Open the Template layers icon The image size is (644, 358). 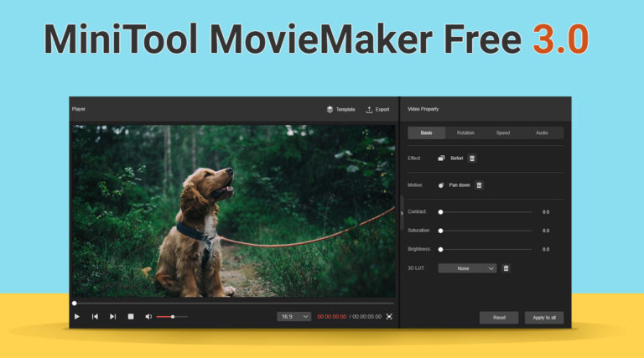pyautogui.click(x=330, y=109)
